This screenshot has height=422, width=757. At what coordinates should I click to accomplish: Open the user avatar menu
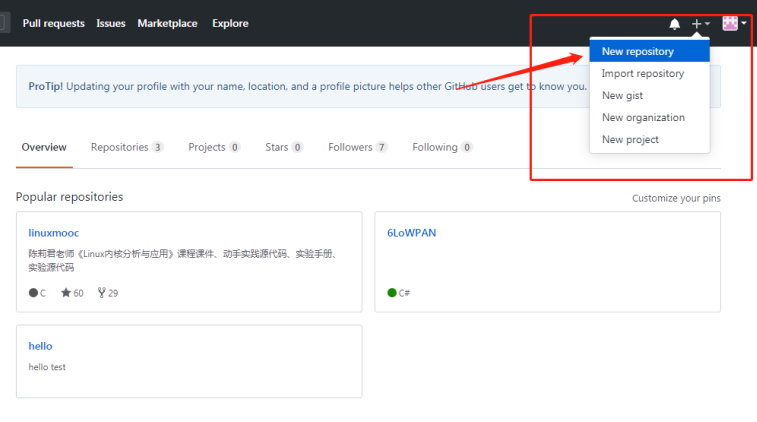tap(734, 23)
